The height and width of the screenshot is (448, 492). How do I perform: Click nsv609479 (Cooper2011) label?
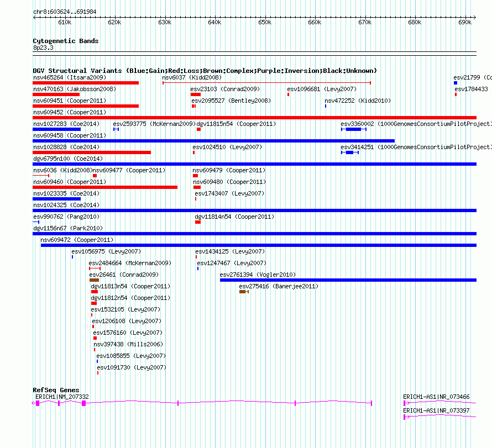pos(229,170)
